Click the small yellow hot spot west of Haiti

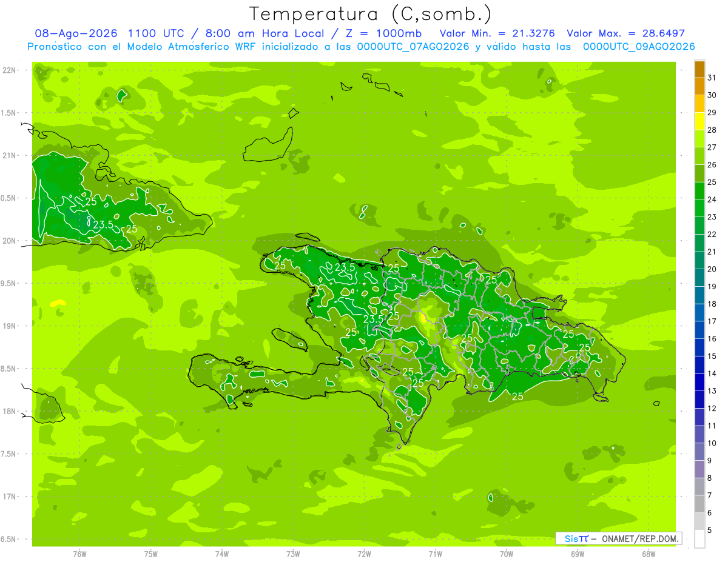(58, 302)
